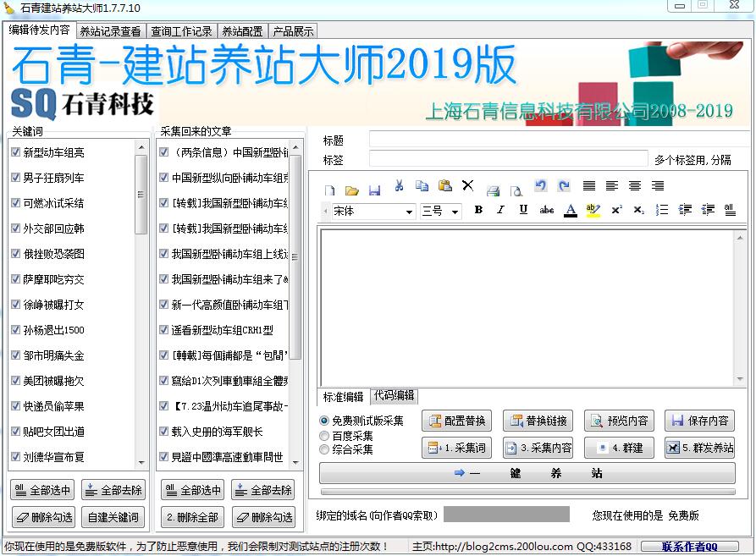Apply Bold formatting in the editor
The width and height of the screenshot is (756, 556).
pos(478,210)
